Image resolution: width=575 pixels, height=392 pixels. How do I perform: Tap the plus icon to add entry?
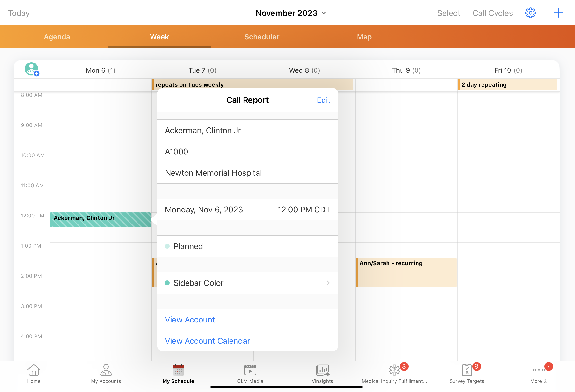pos(558,13)
